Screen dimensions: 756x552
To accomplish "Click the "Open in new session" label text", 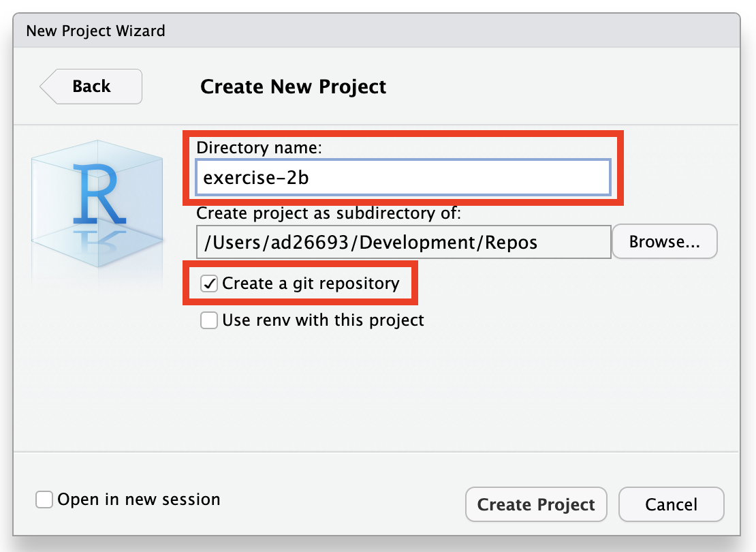I will pos(138,500).
